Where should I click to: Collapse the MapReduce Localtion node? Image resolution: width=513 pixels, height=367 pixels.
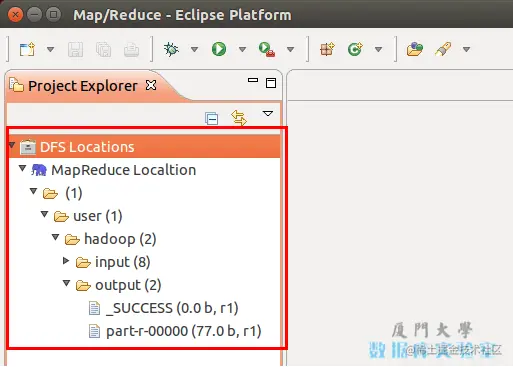[22, 168]
